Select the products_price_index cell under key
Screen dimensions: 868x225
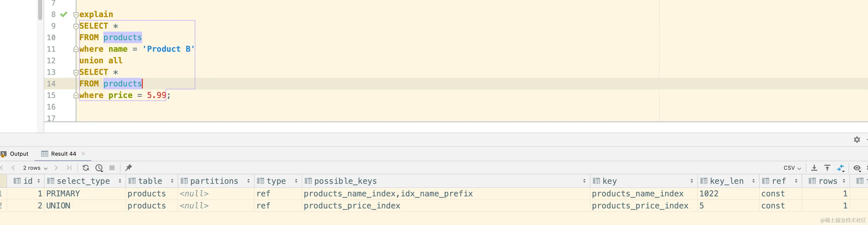640,206
